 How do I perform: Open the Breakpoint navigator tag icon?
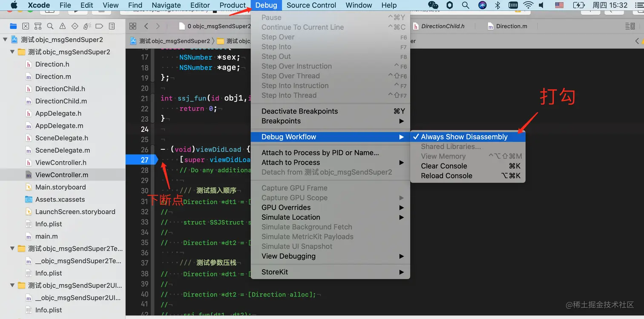tap(100, 26)
